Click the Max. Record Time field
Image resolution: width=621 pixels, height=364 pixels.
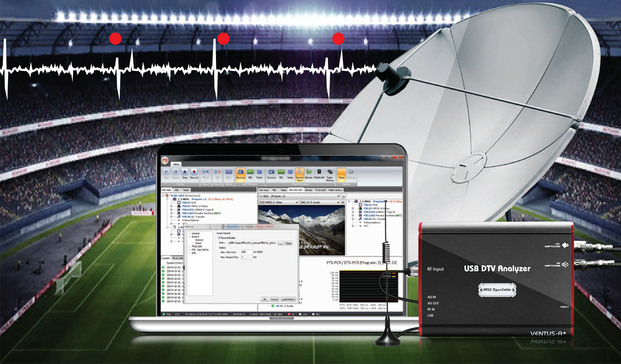tap(246, 257)
